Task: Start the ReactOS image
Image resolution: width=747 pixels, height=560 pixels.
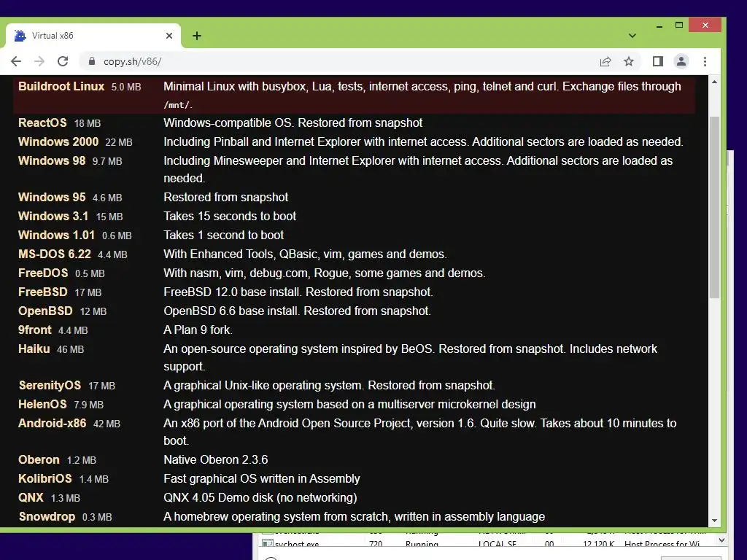Action: pyautogui.click(x=42, y=122)
